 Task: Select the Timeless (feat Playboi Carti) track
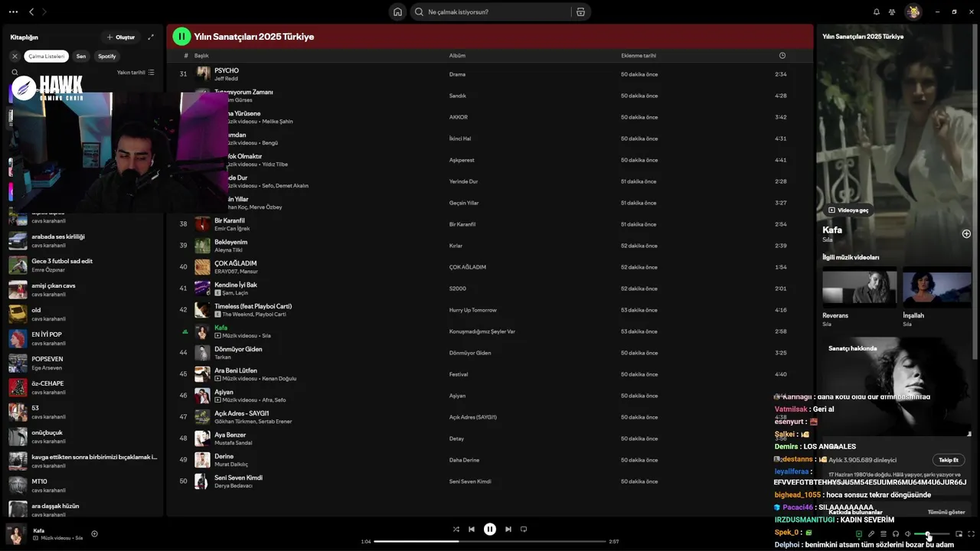[489, 310]
